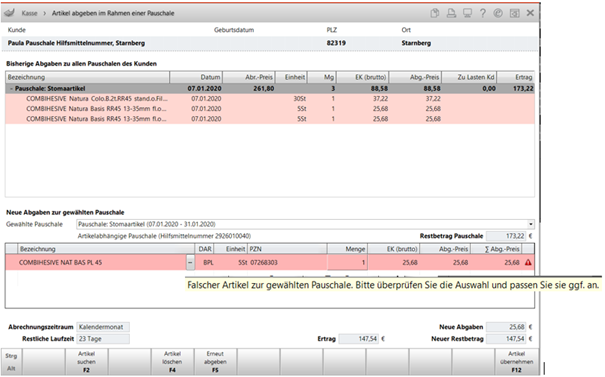The image size is (605, 377).
Task: Click the settings window icon beside close button
Action: click(515, 13)
